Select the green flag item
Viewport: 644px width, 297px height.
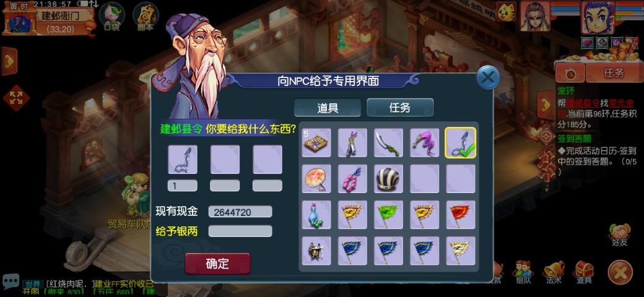388,215
